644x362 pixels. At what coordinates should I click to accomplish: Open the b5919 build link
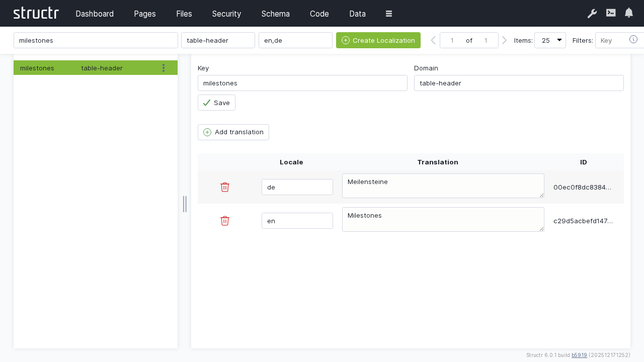[579, 355]
